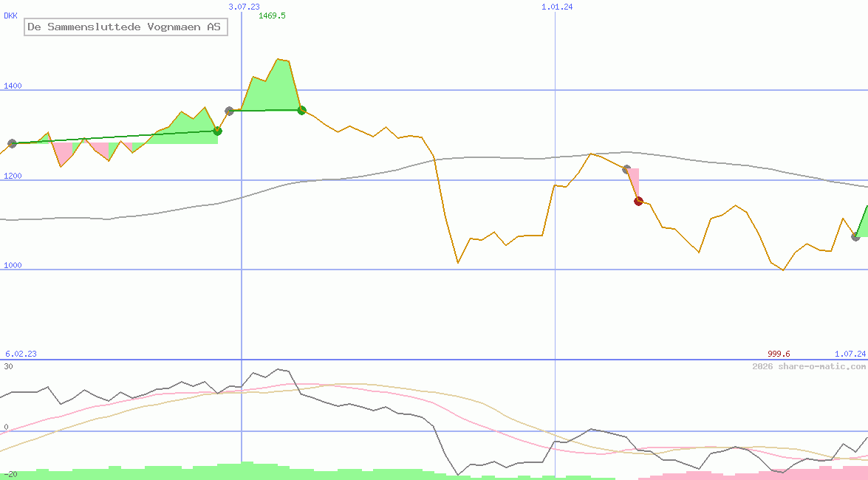Select the 3.07.23 date label
This screenshot has height=480, width=868.
click(x=243, y=7)
